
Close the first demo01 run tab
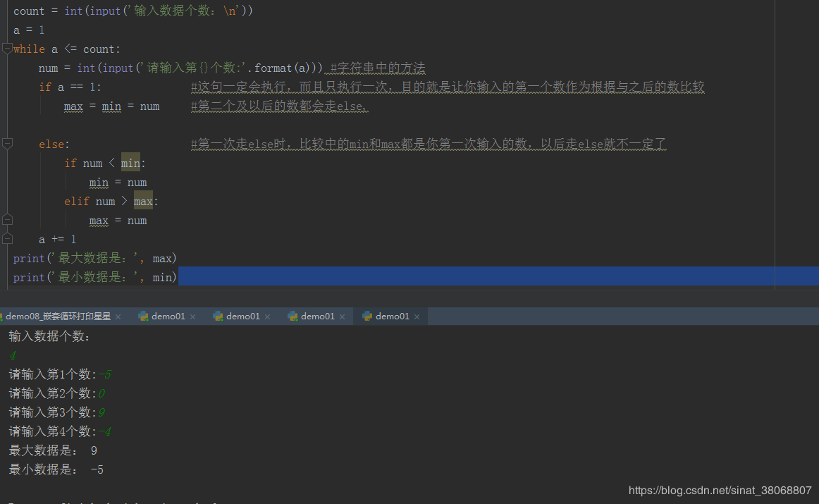[193, 317]
